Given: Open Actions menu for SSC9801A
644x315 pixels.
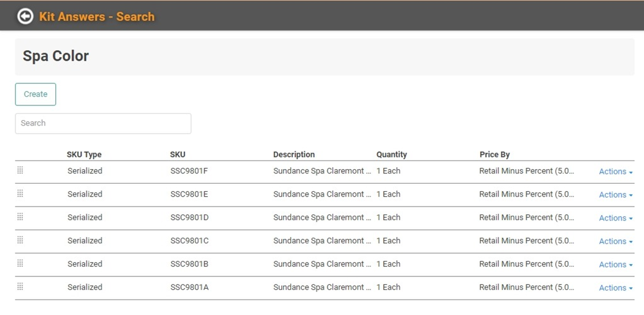Looking at the screenshot, I should (615, 288).
